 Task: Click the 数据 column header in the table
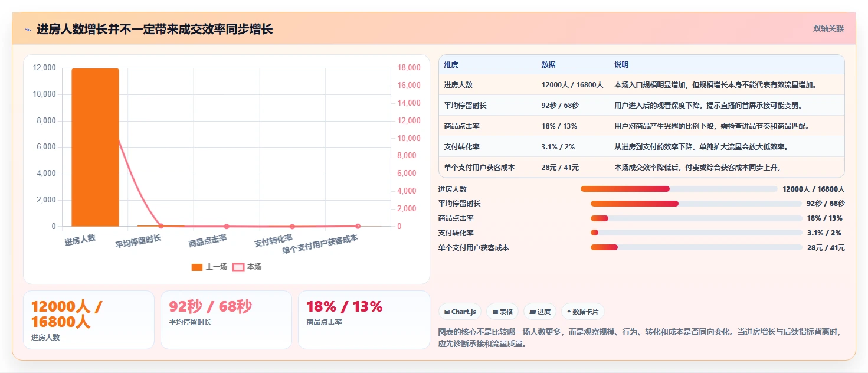pyautogui.click(x=548, y=65)
